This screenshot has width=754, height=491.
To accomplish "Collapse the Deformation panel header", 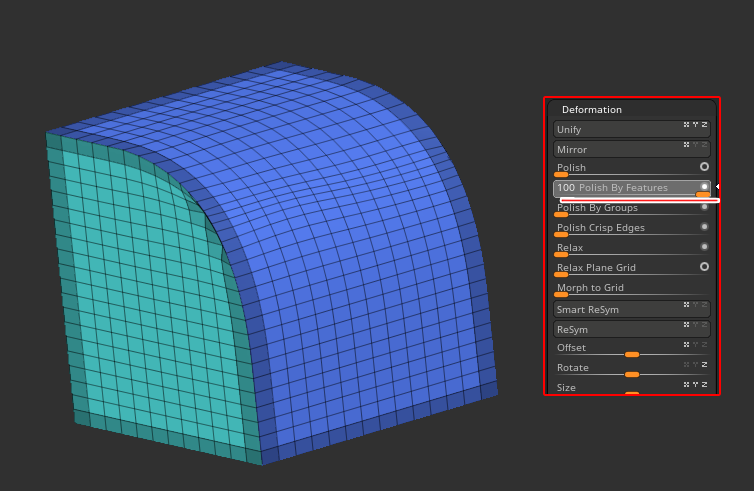I will point(592,110).
